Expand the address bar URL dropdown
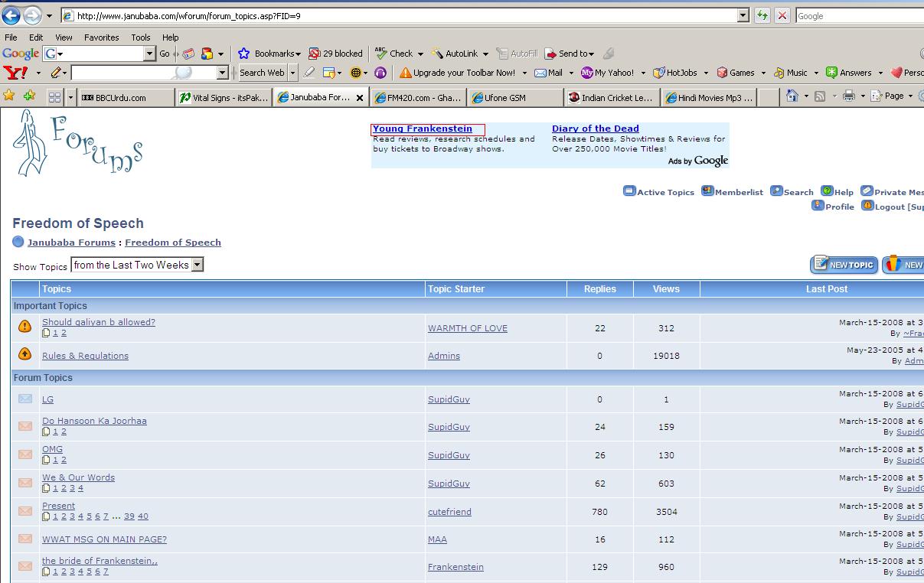This screenshot has width=924, height=583. (x=743, y=15)
